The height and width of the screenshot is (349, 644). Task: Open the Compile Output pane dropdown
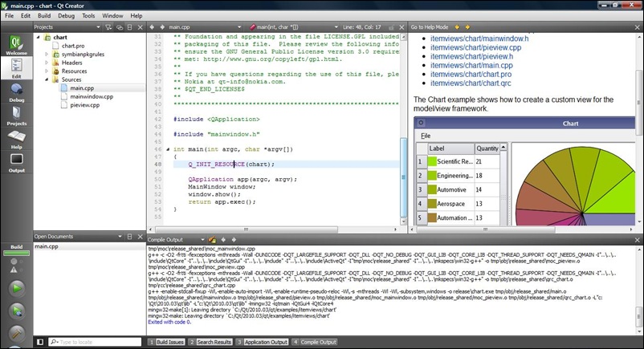(202, 239)
